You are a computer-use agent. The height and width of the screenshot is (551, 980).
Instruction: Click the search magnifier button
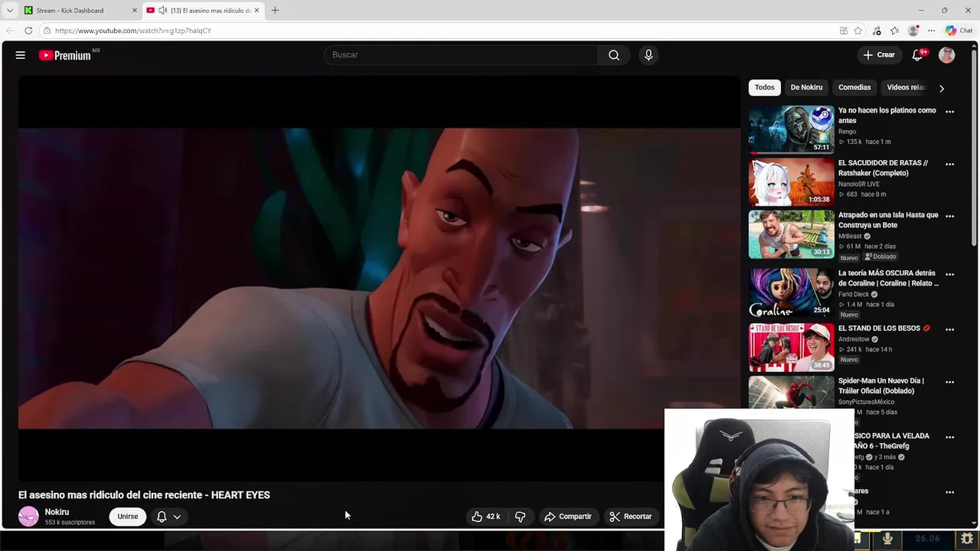(x=614, y=55)
